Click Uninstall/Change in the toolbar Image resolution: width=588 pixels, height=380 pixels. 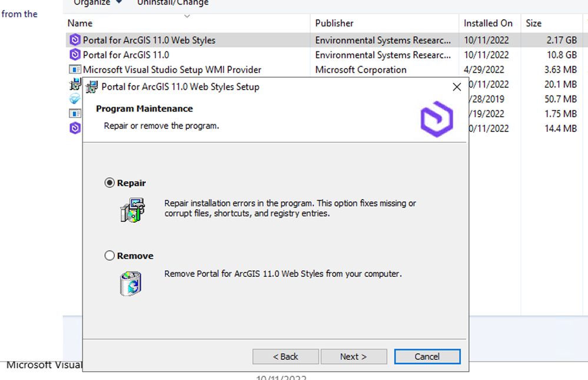coord(172,3)
